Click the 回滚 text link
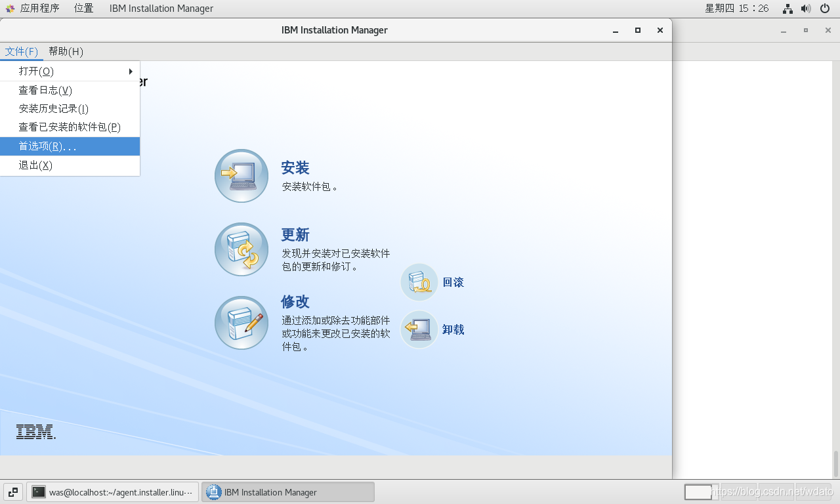The image size is (840, 504). 453,282
